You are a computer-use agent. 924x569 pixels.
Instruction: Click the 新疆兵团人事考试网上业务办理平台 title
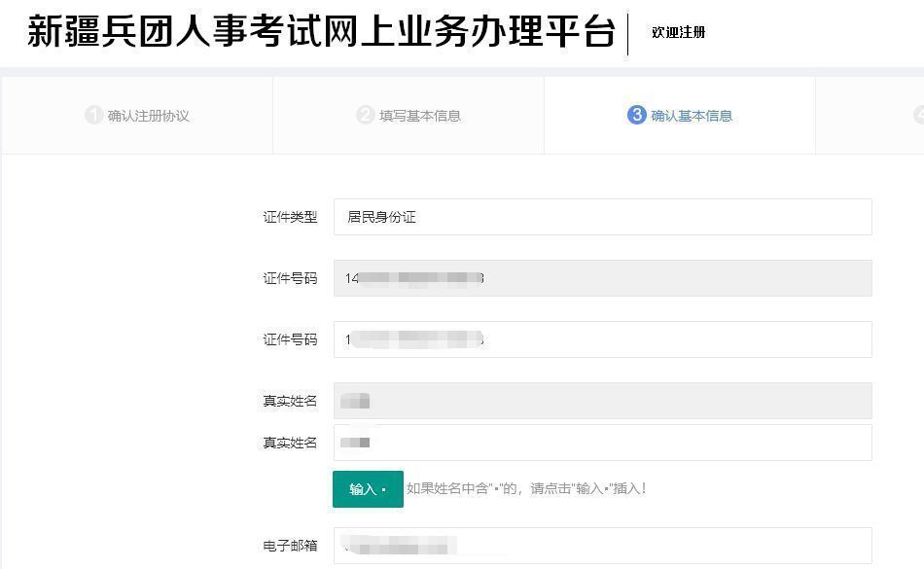[x=321, y=32]
